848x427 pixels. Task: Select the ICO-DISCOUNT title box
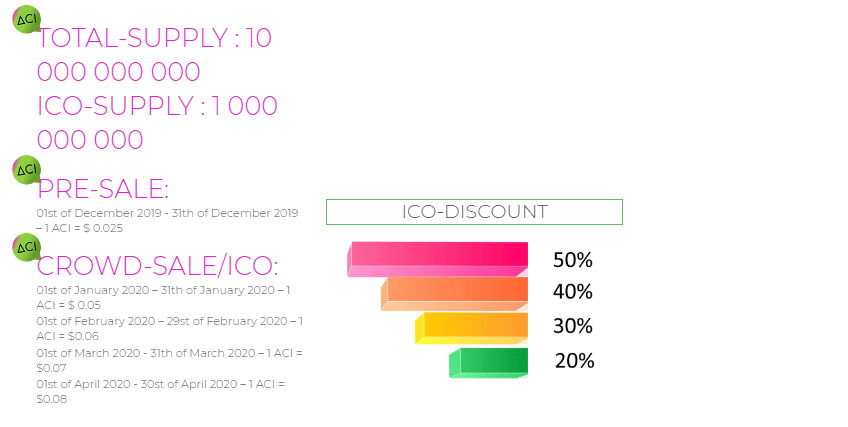pyautogui.click(x=474, y=212)
